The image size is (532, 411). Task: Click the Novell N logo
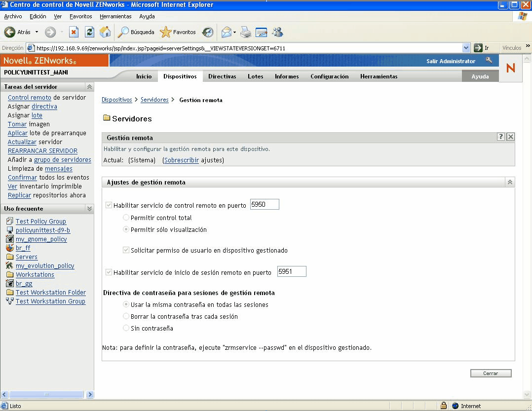[510, 68]
